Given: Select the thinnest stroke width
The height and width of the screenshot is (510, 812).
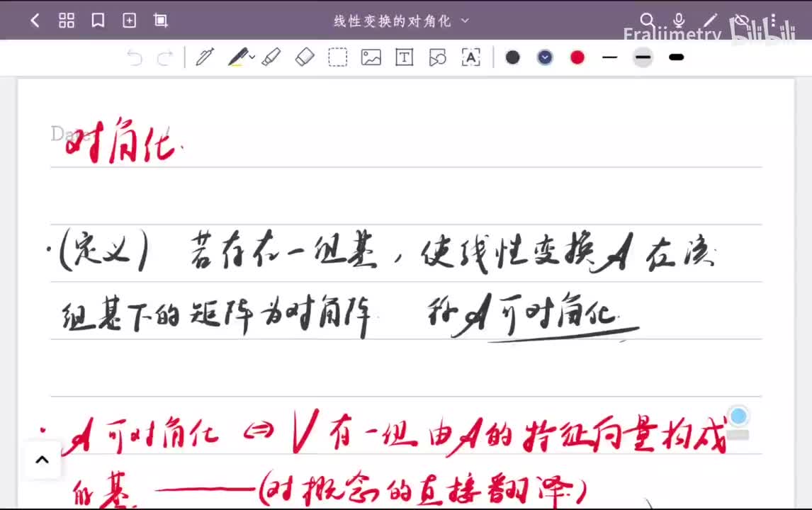Looking at the screenshot, I should tap(610, 57).
